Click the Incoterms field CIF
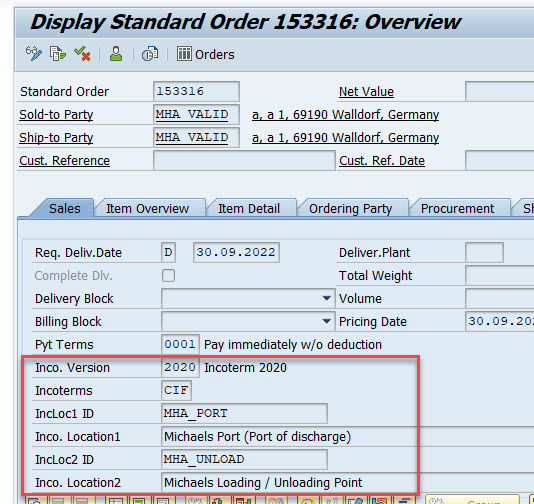Screen dimensions: 534x504 [x=176, y=390]
